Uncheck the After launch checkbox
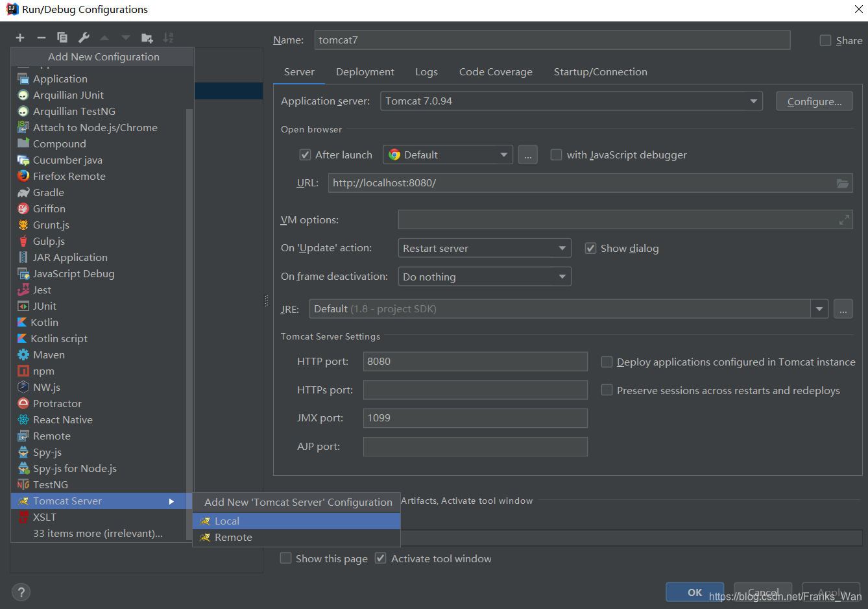The width and height of the screenshot is (868, 609). tap(305, 155)
